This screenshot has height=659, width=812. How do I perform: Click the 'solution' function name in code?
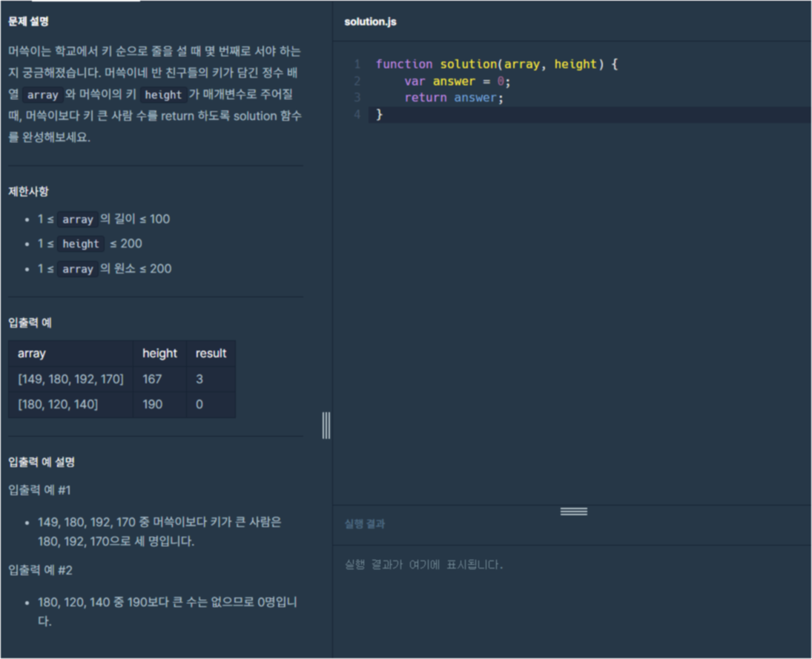(x=468, y=64)
